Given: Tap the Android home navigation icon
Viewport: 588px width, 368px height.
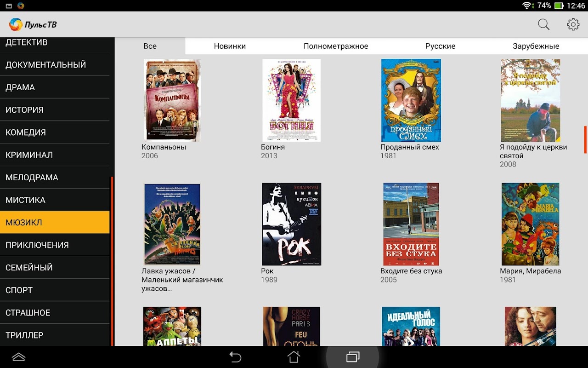Looking at the screenshot, I should tap(294, 357).
